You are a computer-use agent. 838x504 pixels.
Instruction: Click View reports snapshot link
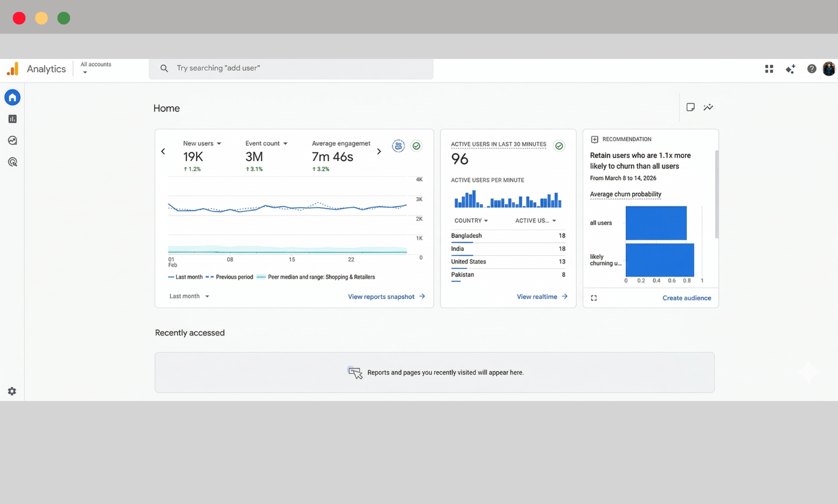click(381, 297)
